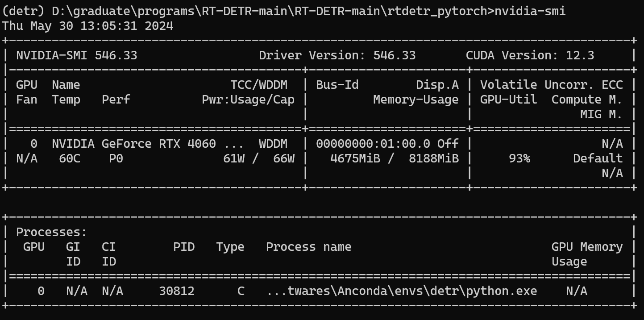The image size is (644, 320).
Task: Click the nvidia-smi command text
Action: coord(530,11)
